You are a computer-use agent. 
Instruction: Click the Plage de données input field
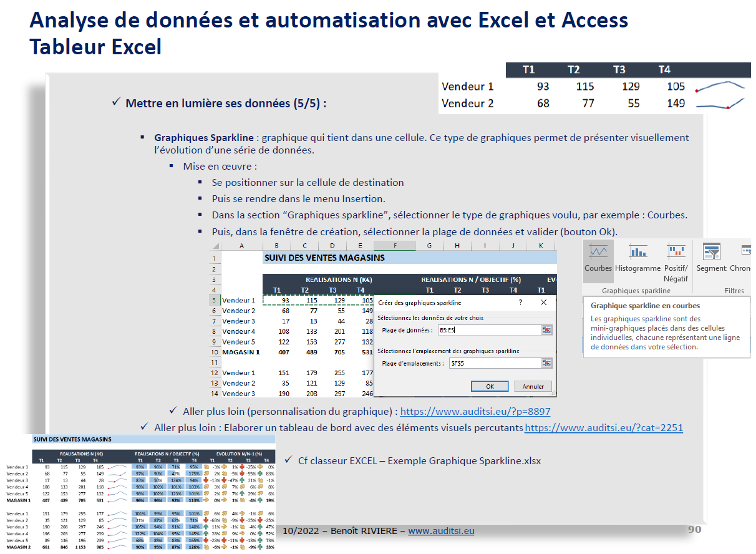[489, 330]
